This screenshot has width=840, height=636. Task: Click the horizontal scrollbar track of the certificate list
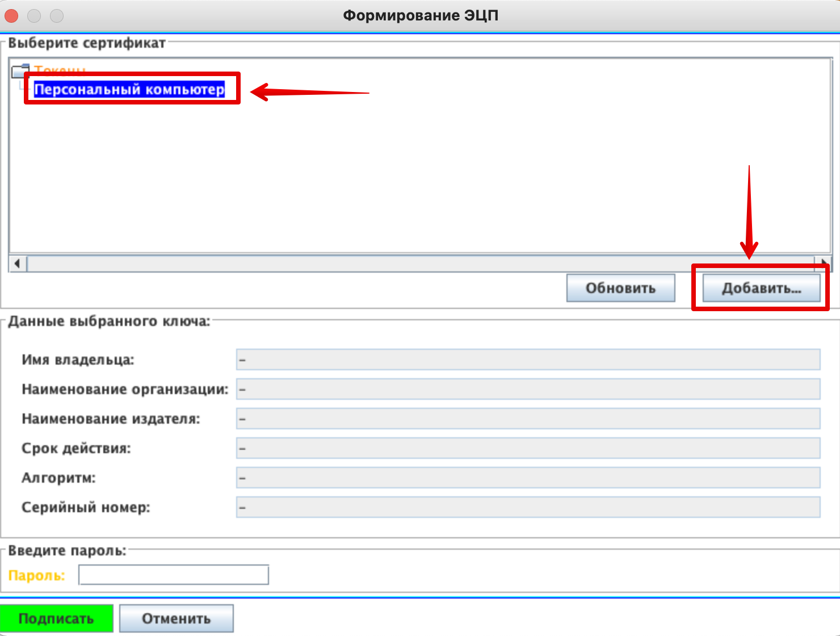[x=420, y=263]
